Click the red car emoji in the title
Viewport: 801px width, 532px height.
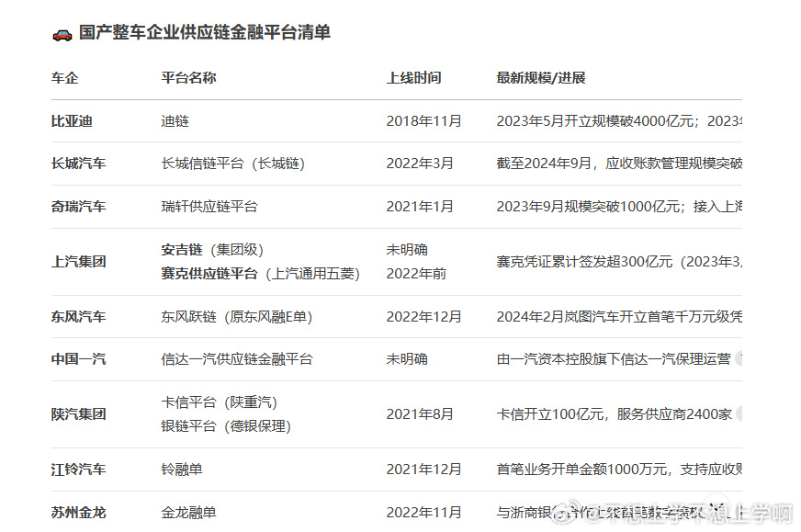tap(62, 34)
